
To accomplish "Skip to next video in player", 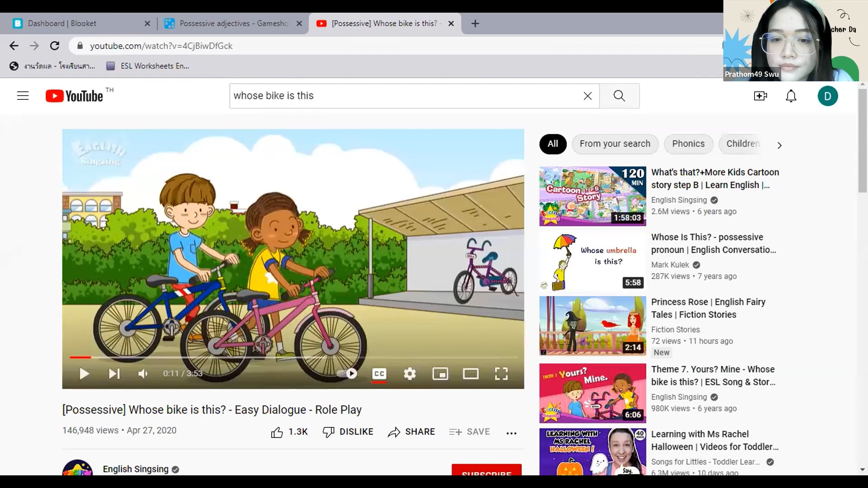I will 114,374.
